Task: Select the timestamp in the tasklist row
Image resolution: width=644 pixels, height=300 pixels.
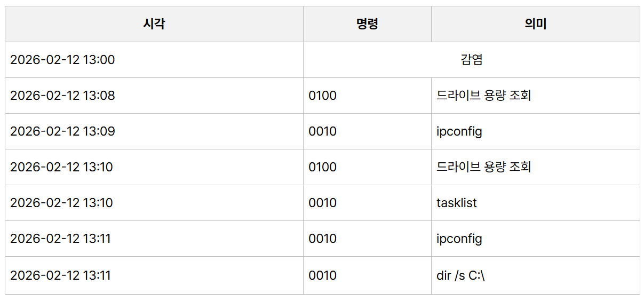Action: click(61, 203)
